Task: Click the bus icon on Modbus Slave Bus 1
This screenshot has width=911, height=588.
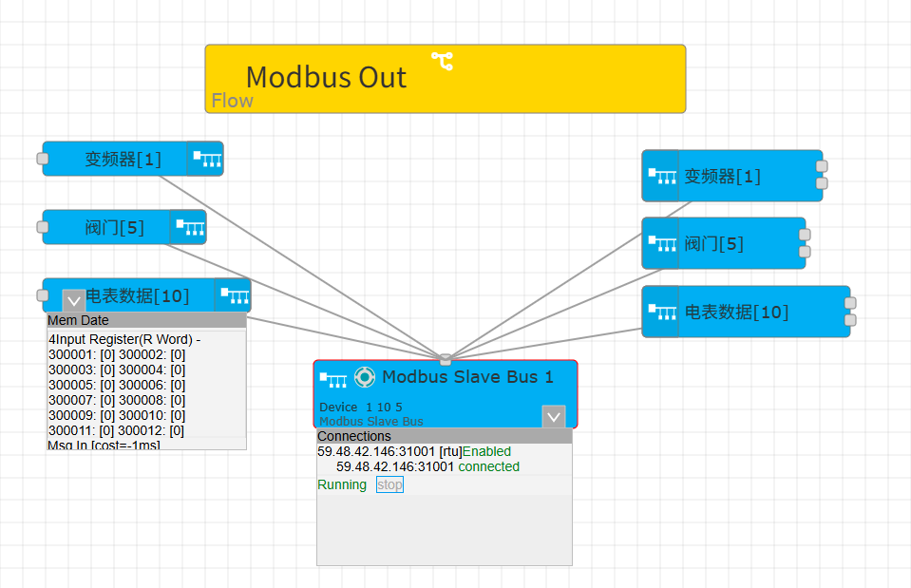Action: click(x=333, y=380)
